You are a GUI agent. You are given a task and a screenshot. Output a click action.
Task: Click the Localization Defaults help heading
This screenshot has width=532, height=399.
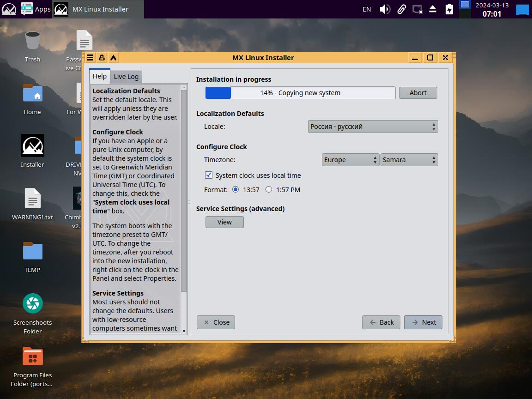point(126,91)
